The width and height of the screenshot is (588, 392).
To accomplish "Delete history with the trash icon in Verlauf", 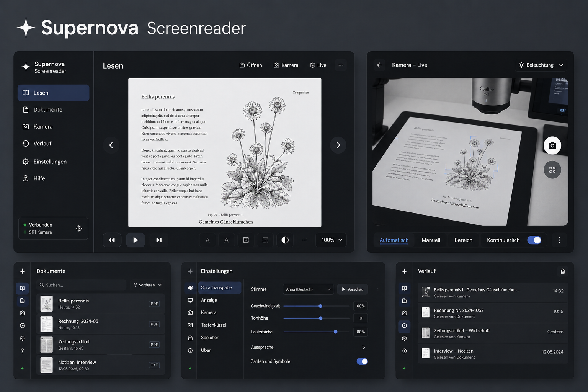I will pos(563,271).
